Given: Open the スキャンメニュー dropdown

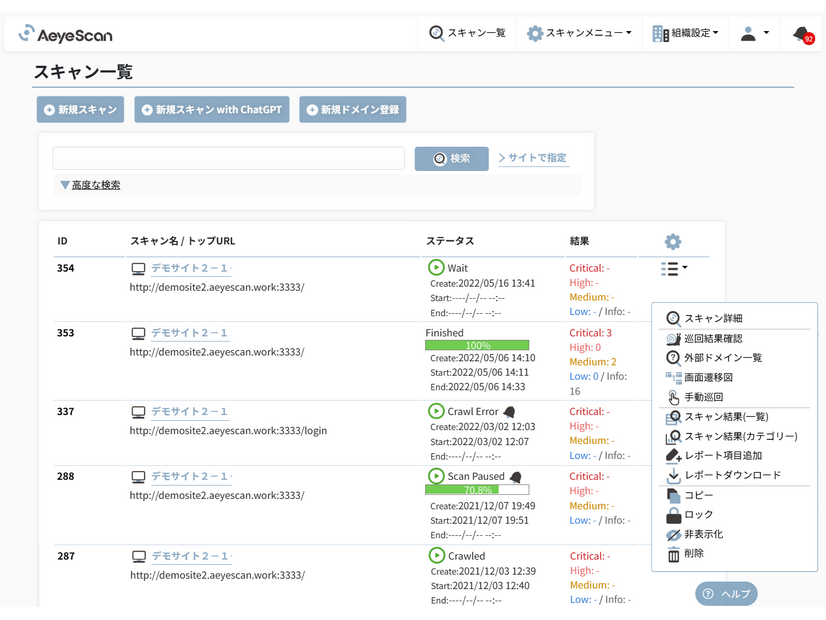Looking at the screenshot, I should tap(579, 33).
